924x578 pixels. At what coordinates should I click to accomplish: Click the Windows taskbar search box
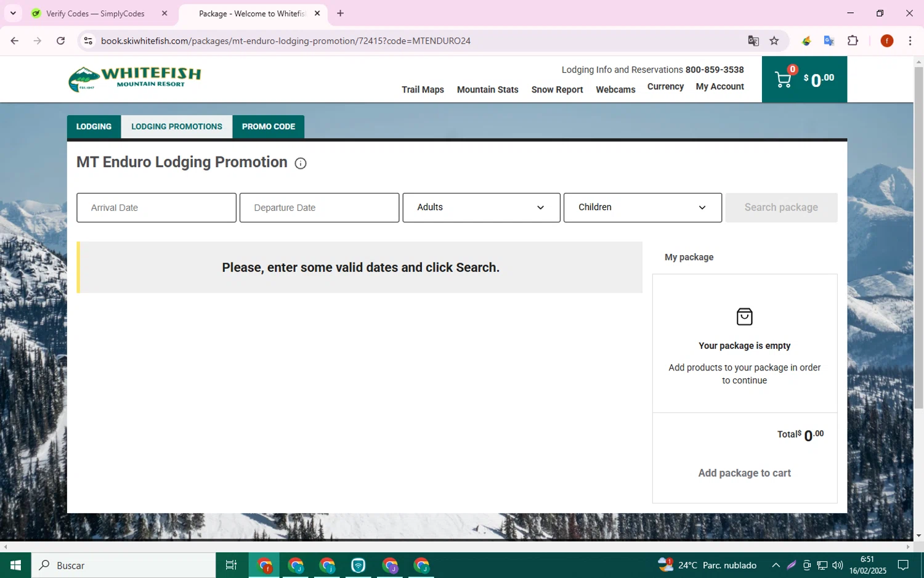click(123, 565)
